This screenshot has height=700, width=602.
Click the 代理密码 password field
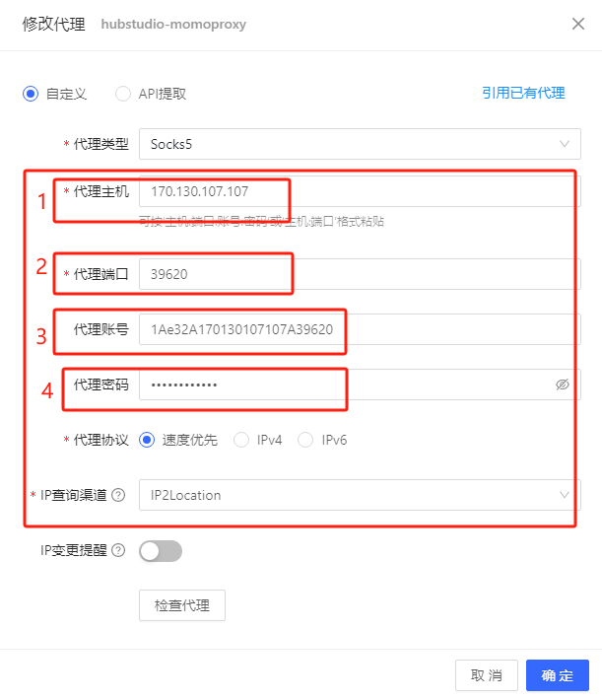pyautogui.click(x=360, y=385)
